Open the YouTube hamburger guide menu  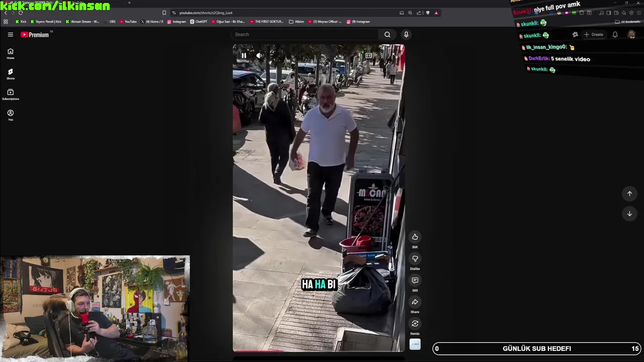(10, 35)
